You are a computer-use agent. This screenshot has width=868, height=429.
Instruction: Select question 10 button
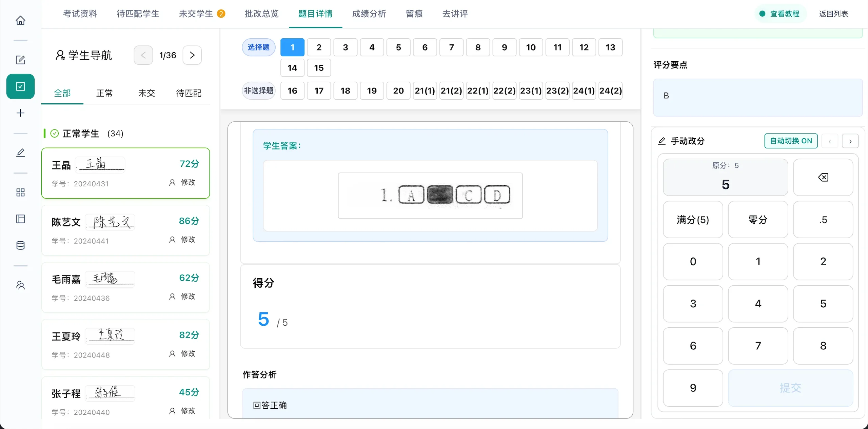531,47
